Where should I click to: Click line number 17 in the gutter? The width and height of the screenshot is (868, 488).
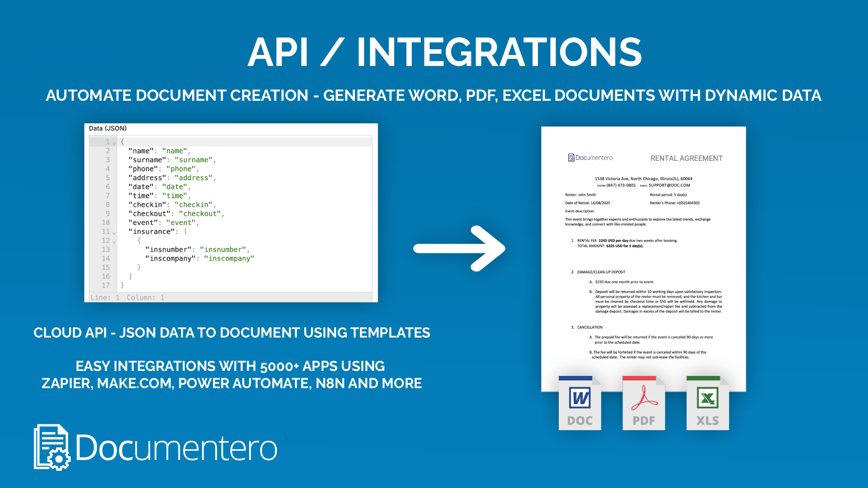tap(106, 286)
